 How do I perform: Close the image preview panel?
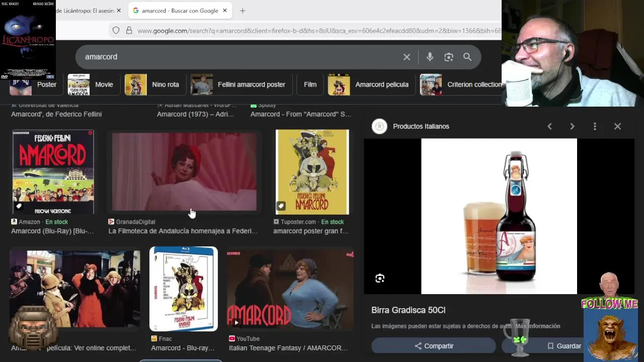pos(617,127)
